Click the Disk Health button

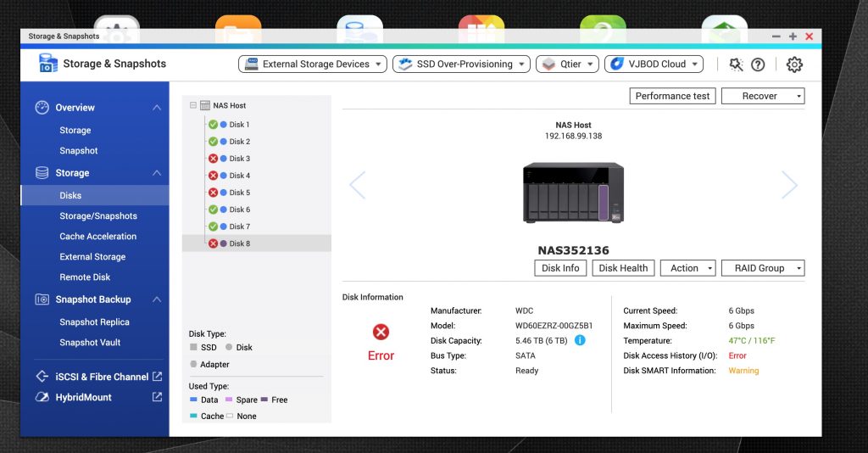tap(623, 268)
